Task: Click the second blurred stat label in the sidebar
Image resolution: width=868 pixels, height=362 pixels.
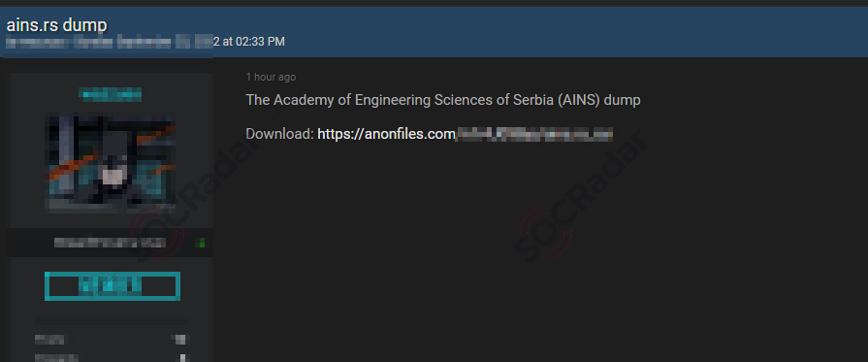Action: (x=56, y=358)
